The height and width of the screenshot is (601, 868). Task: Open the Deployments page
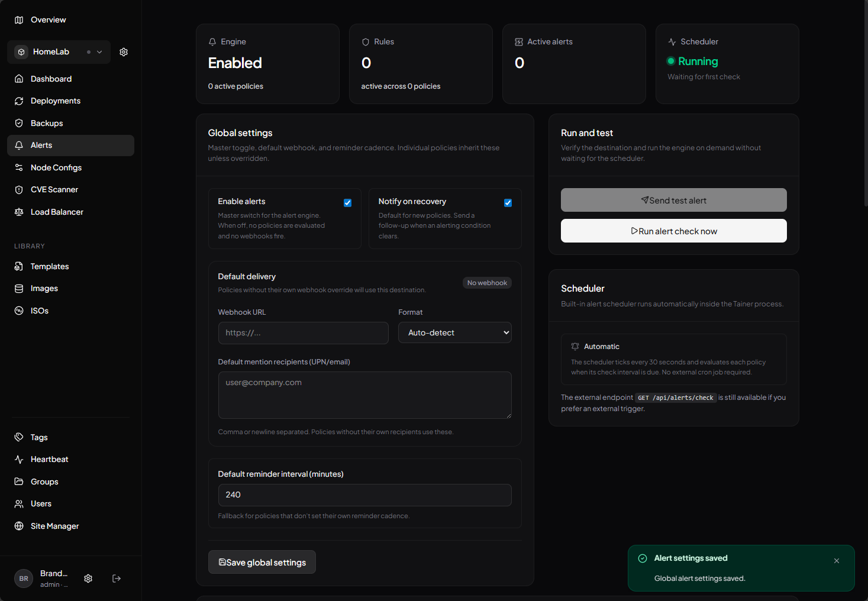56,101
